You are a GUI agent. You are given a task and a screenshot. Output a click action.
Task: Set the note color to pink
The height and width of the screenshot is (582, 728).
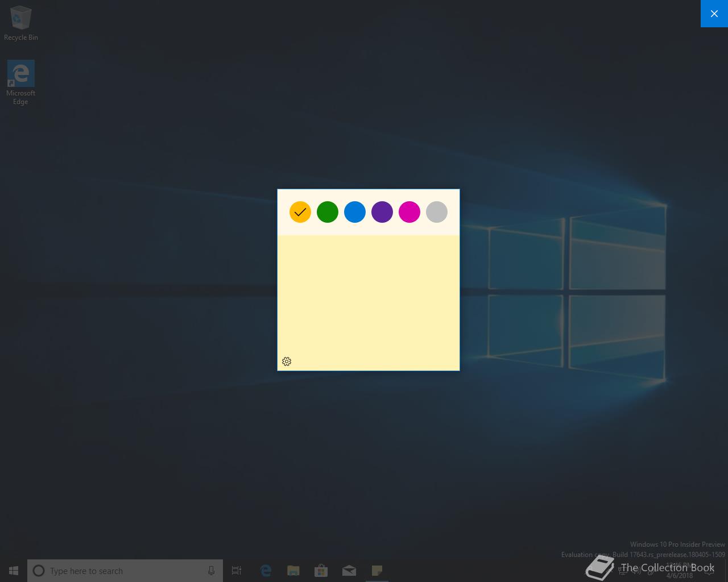point(409,212)
